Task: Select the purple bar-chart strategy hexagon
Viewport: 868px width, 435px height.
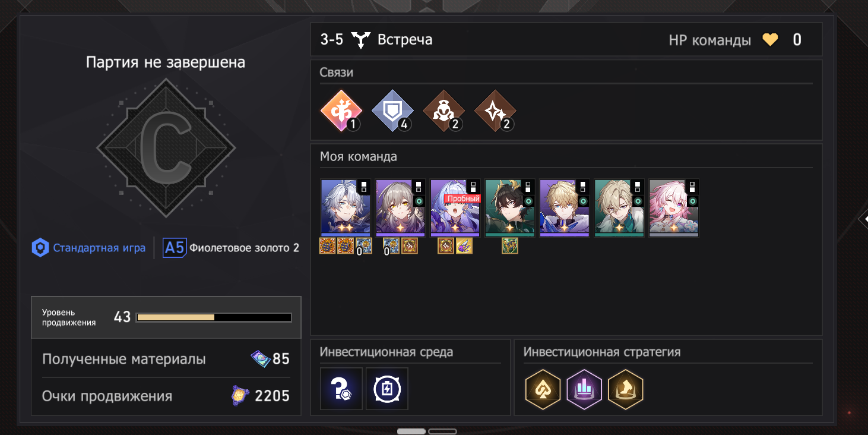Action: pyautogui.click(x=584, y=389)
